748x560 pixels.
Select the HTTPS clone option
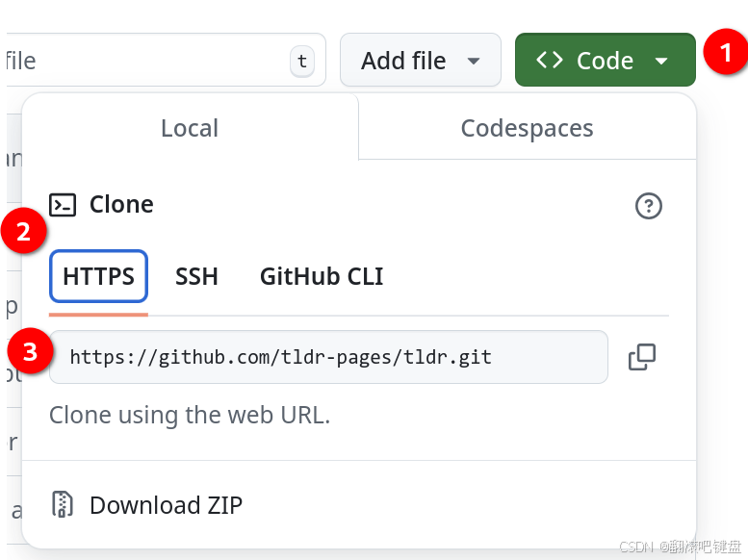tap(99, 276)
